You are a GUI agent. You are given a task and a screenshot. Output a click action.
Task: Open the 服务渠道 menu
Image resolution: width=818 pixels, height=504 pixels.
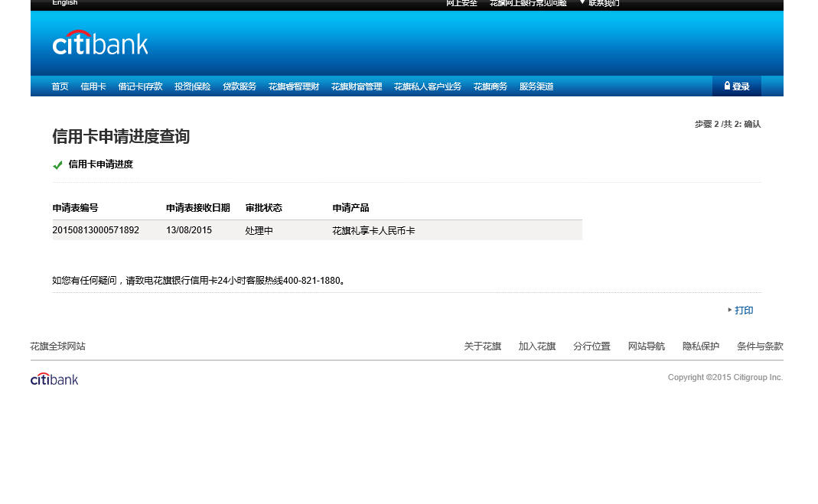(536, 86)
